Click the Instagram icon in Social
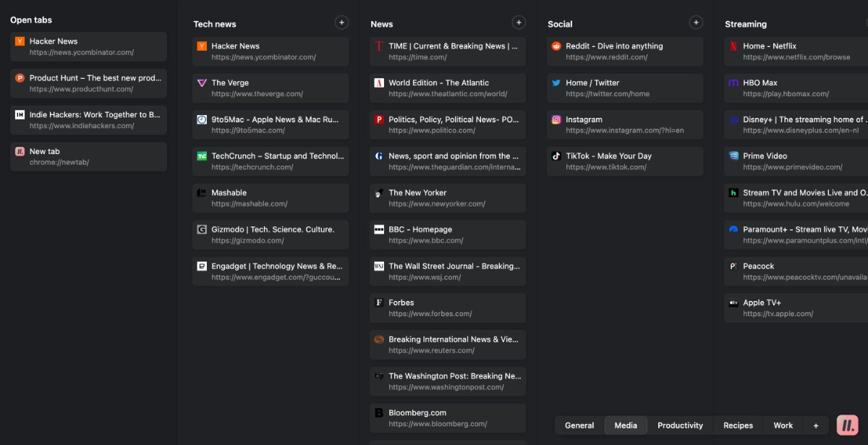This screenshot has width=868, height=445. pyautogui.click(x=556, y=120)
